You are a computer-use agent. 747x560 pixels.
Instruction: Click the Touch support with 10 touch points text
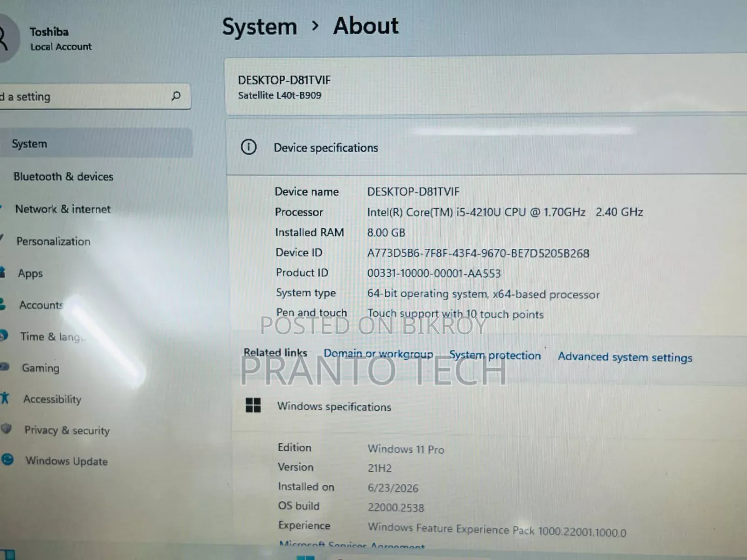[x=455, y=314]
